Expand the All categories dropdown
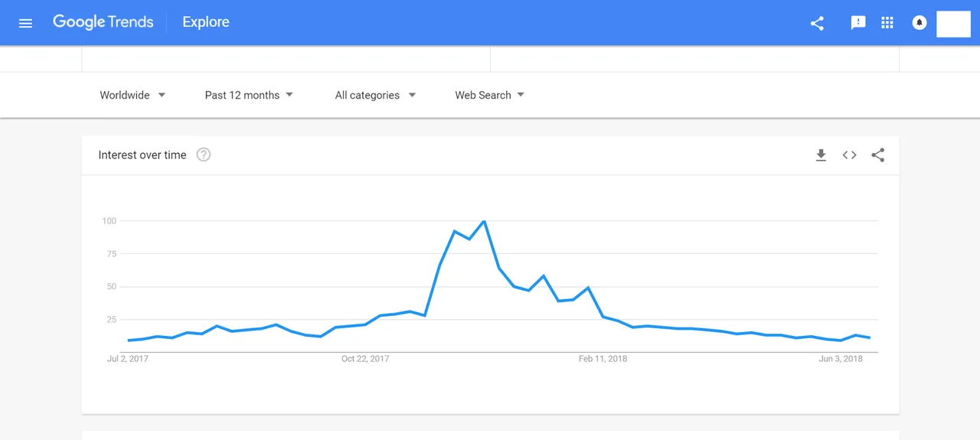This screenshot has width=980, height=440. pos(375,95)
